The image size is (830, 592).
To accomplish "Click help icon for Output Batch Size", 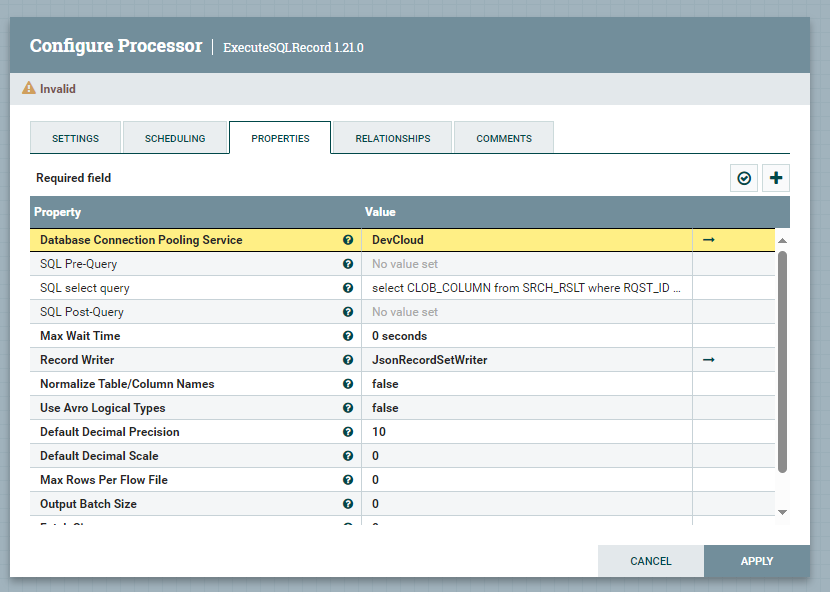I will (x=348, y=504).
